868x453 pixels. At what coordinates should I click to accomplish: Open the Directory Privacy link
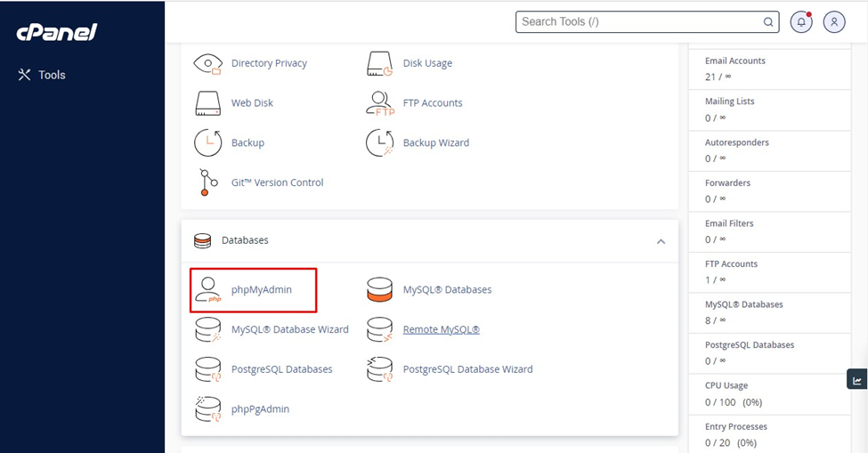point(269,63)
